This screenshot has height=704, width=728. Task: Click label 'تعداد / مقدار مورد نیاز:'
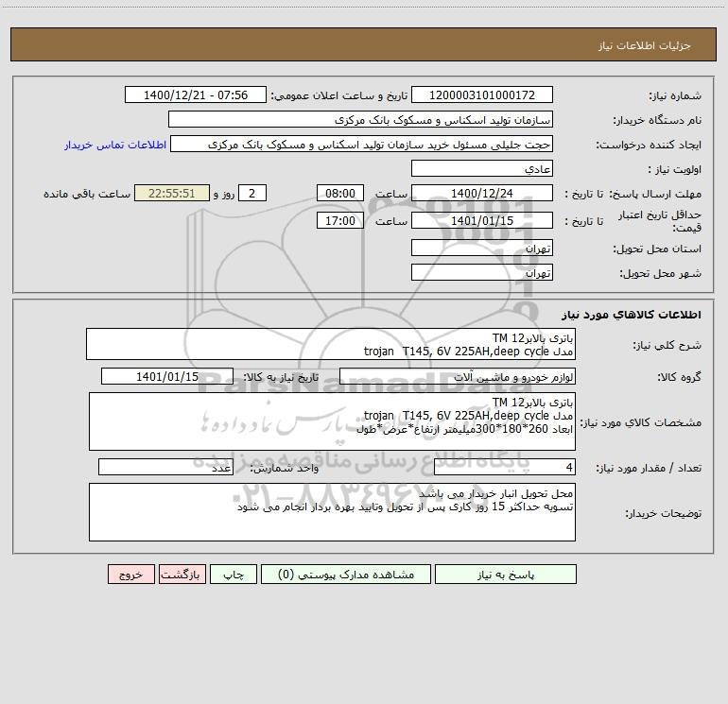coord(649,469)
